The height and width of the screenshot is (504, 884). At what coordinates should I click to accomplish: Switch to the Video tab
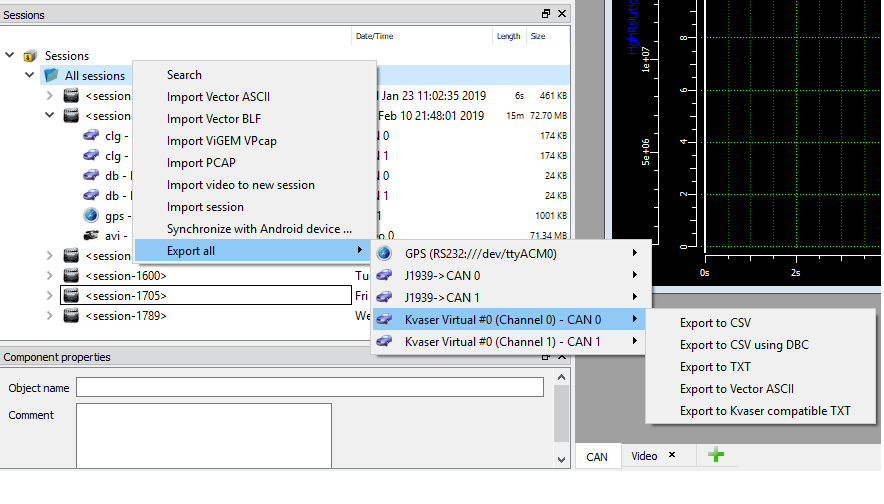tap(644, 456)
